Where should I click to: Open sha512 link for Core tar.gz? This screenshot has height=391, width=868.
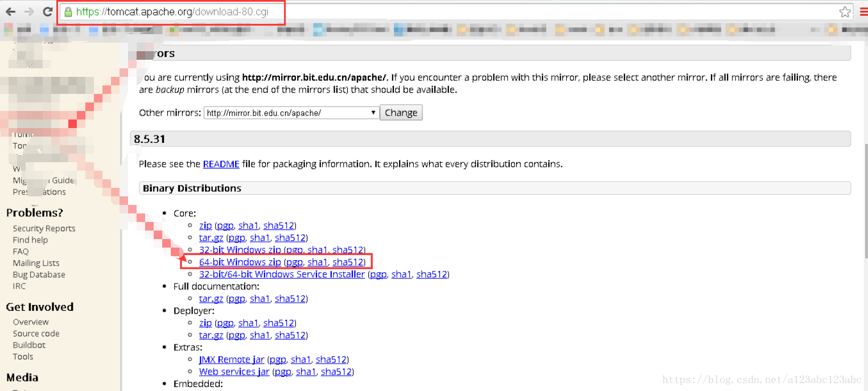pos(290,238)
